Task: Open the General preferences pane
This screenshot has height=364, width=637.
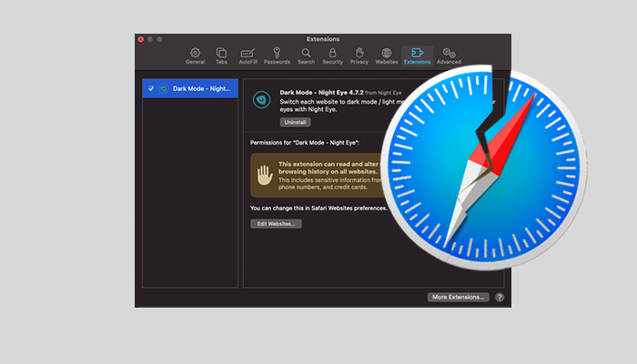Action: [x=195, y=56]
